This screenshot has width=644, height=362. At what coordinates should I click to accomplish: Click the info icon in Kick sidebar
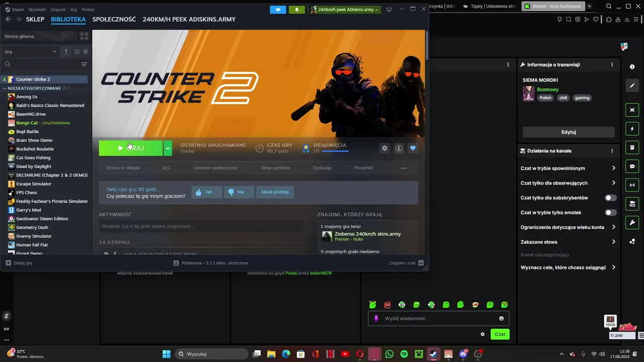click(x=632, y=66)
